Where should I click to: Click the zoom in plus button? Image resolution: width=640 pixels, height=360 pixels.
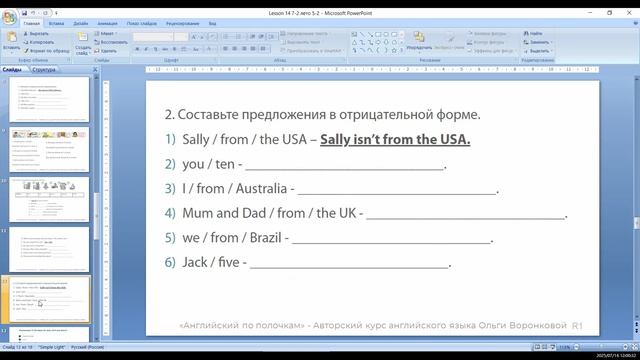[x=625, y=347]
